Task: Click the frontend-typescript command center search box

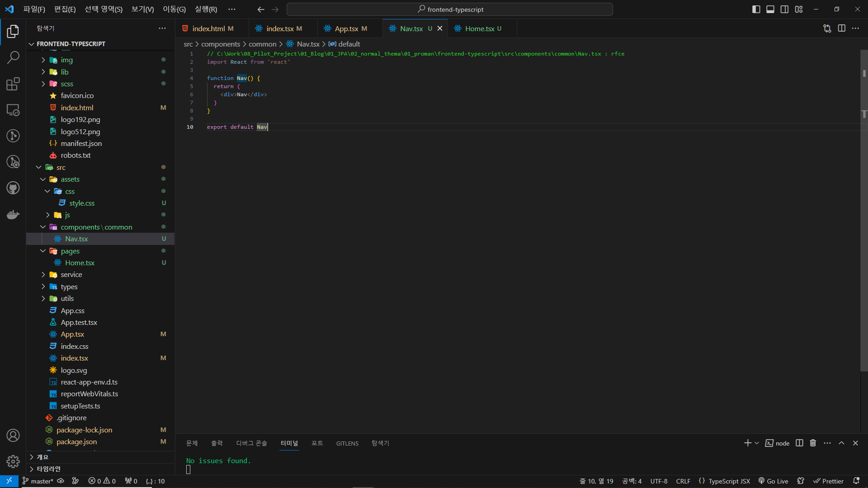Action: click(450, 9)
